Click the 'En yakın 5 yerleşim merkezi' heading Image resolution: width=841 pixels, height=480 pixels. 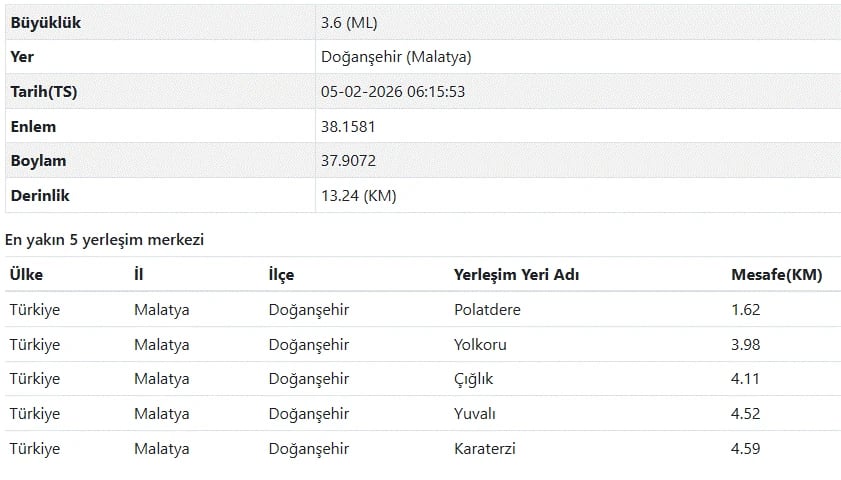[x=105, y=240]
